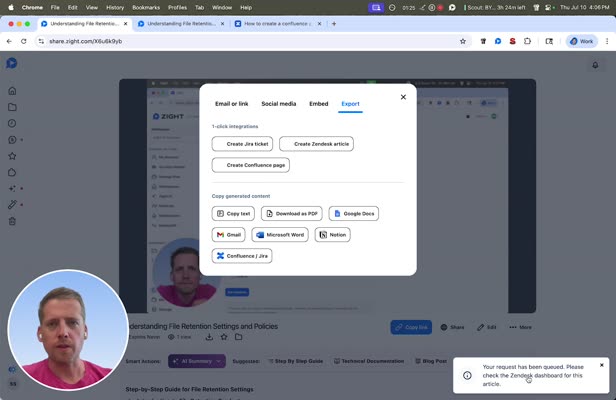
Task: Open the History menu
Action: pyautogui.click(x=115, y=7)
